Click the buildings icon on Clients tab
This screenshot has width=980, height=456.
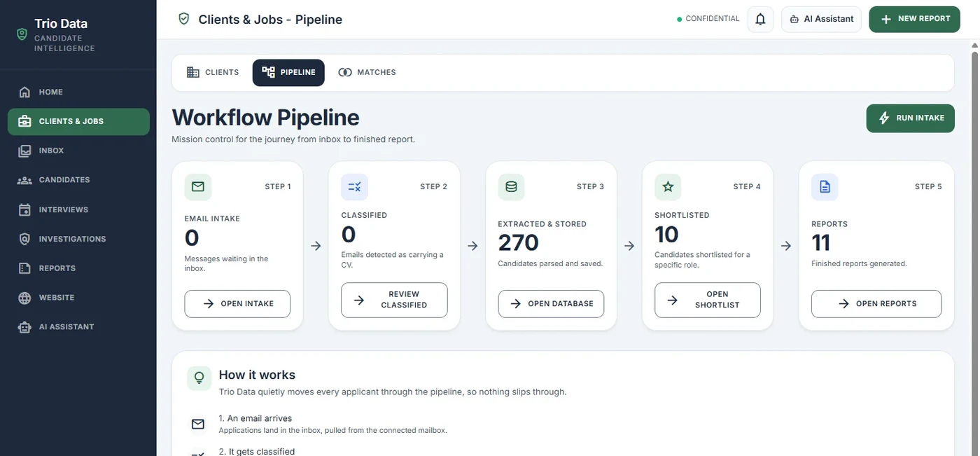point(192,72)
